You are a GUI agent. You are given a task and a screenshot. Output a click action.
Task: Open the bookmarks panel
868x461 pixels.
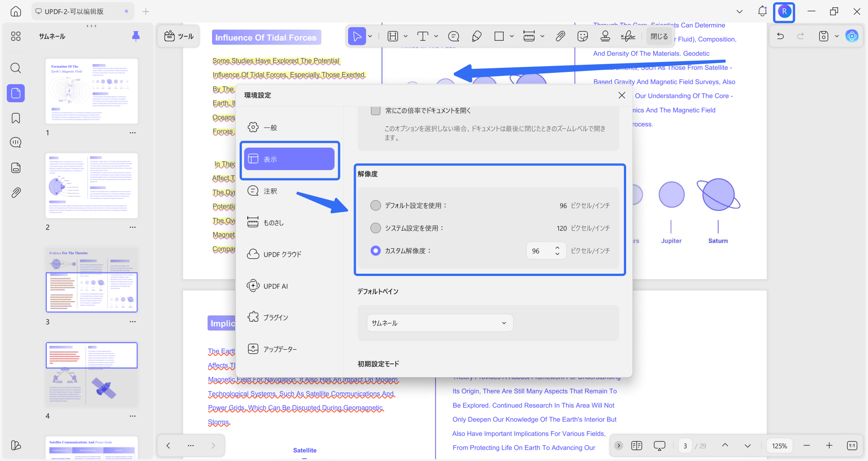pyautogui.click(x=15, y=118)
